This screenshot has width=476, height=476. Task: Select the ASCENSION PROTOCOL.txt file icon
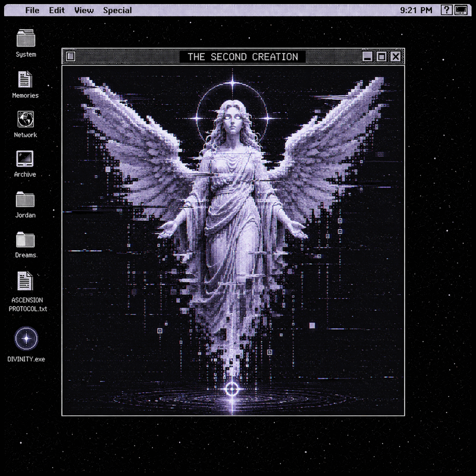(25, 281)
